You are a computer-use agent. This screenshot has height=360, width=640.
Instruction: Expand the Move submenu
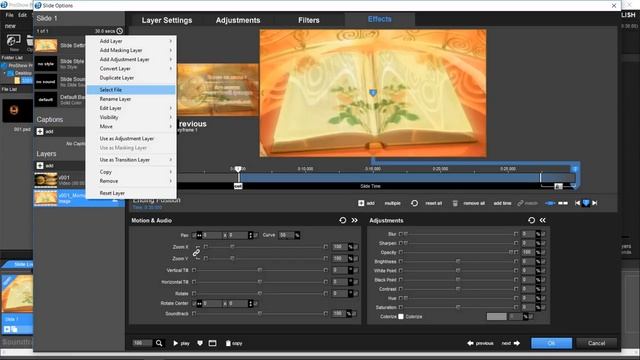[131, 127]
